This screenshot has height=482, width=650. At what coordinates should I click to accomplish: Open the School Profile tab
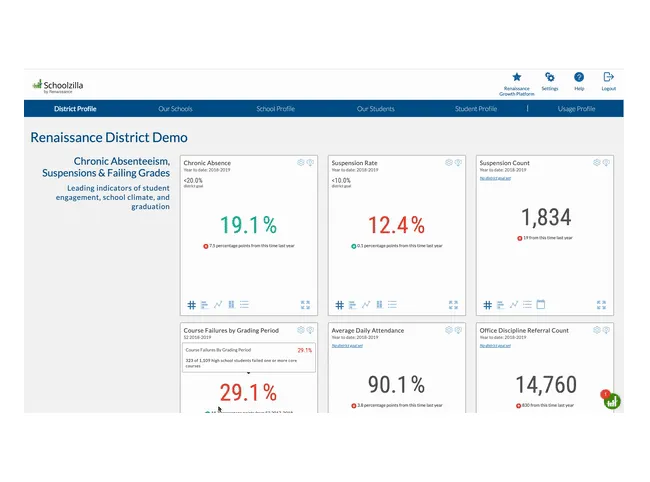pos(276,109)
